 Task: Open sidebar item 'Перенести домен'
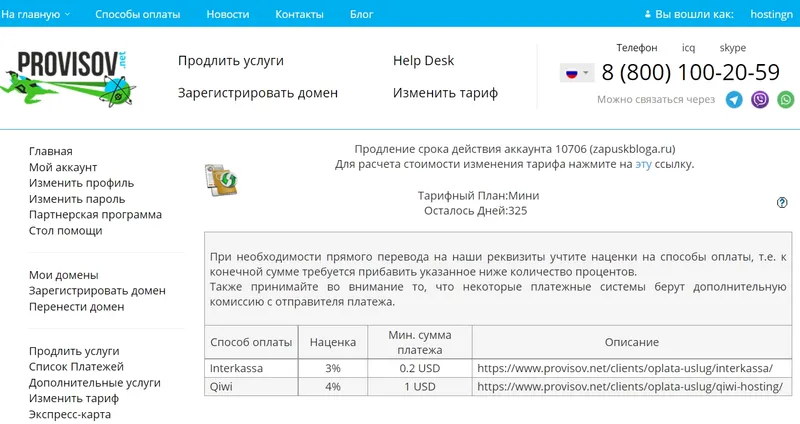pos(76,306)
